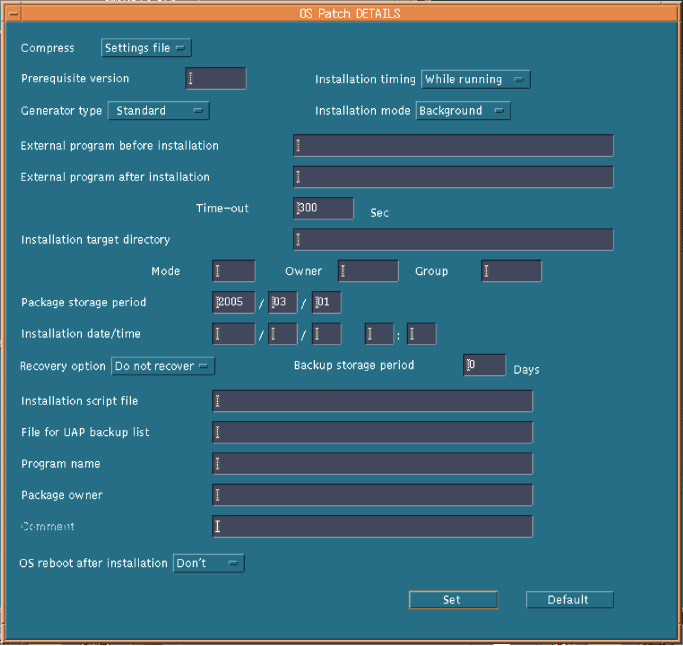Viewport: 683px width, 646px height.
Task: Expand the Installation timing dropdown
Action: (x=476, y=79)
